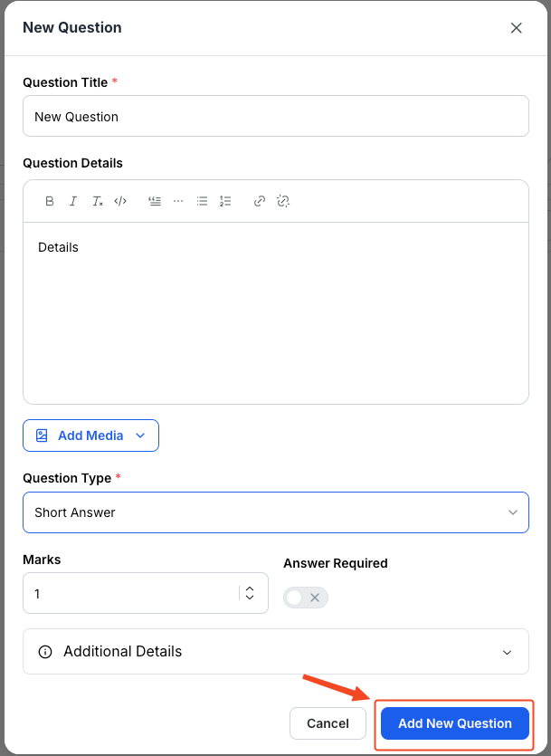
Task: Click the 'Marks' label
Action: tap(42, 560)
